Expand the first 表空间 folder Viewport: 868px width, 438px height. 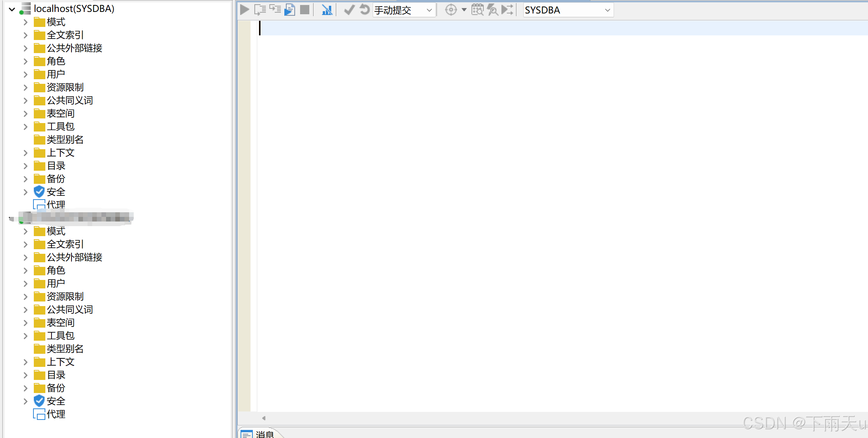(x=25, y=114)
